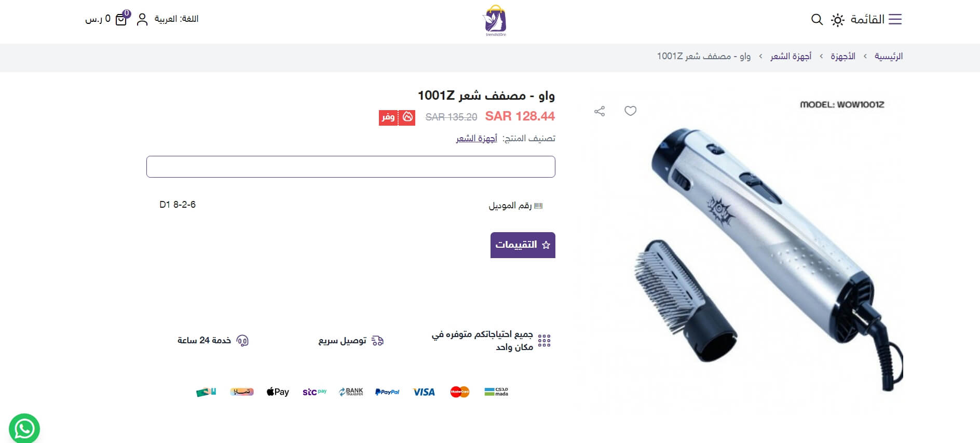Viewport: 980px width, 443px height.
Task: Click the shopping cart icon
Action: [x=121, y=19]
